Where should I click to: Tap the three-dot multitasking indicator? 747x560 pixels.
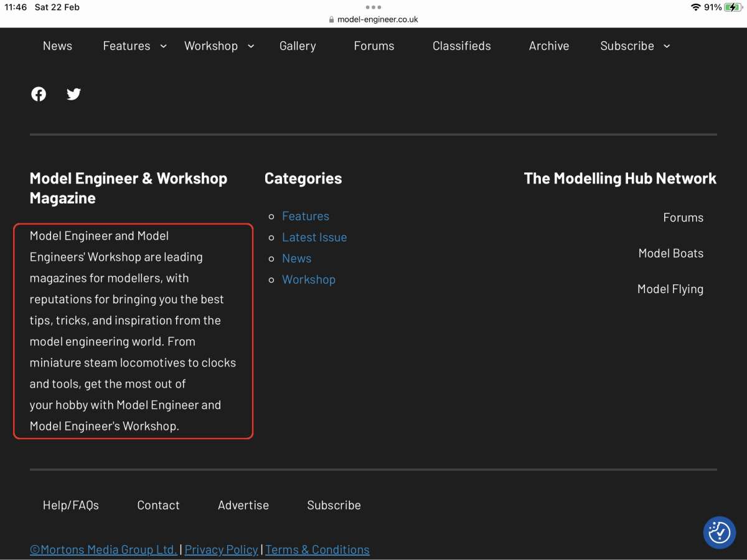pos(374,7)
